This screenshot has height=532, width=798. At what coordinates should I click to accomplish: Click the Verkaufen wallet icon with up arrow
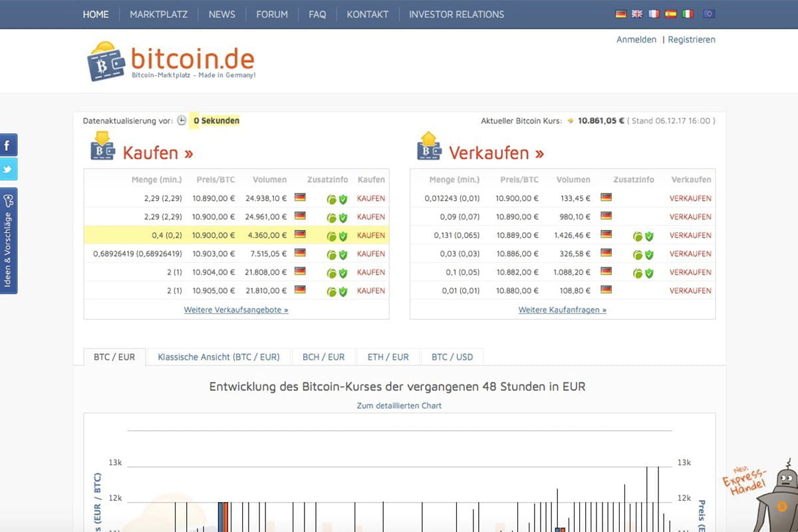[429, 146]
